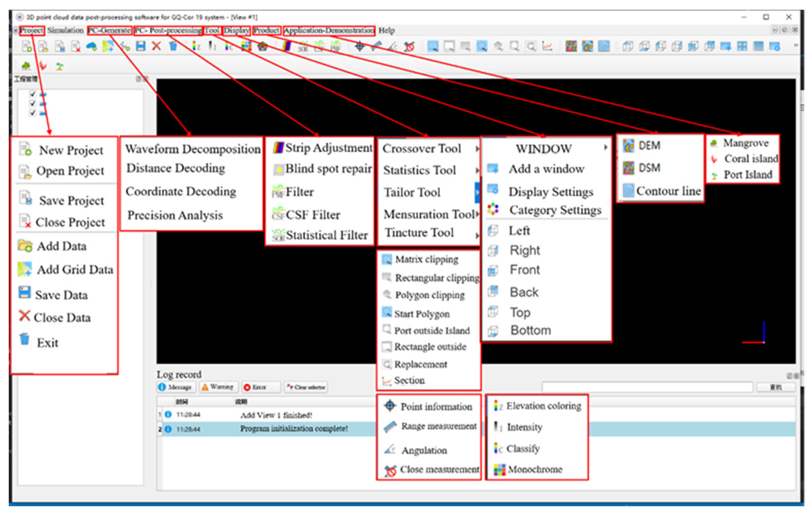Viewport: 812px width, 511px height.
Task: Open the Simulation menu
Action: [65, 30]
